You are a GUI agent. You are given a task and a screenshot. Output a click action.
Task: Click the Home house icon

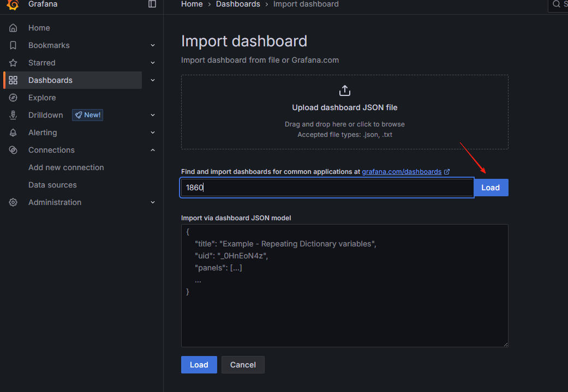tap(13, 28)
